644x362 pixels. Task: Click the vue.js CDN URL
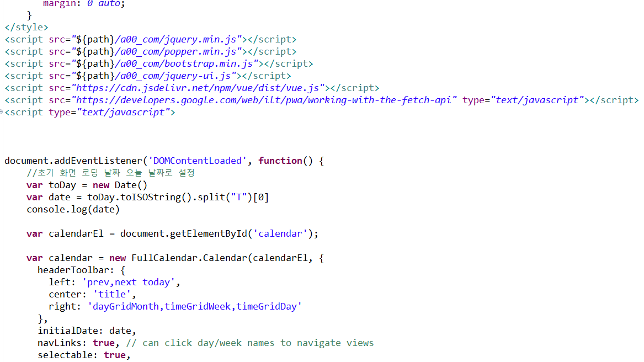[x=198, y=88]
